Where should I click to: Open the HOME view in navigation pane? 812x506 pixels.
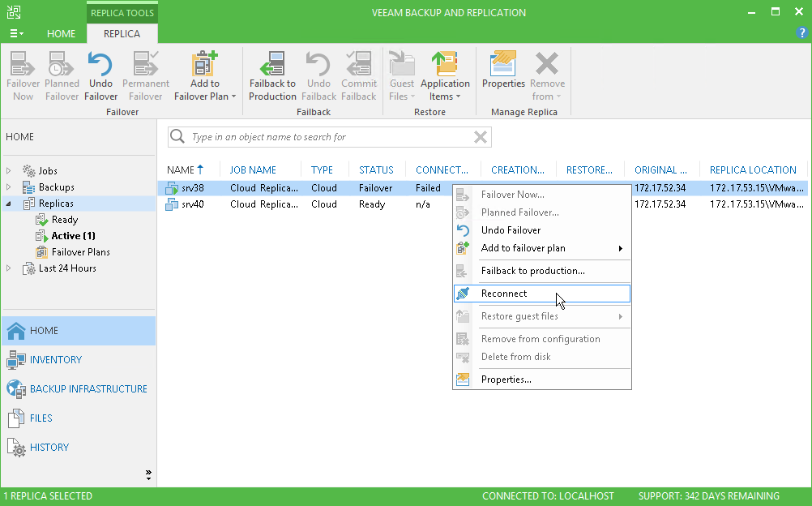click(x=79, y=331)
